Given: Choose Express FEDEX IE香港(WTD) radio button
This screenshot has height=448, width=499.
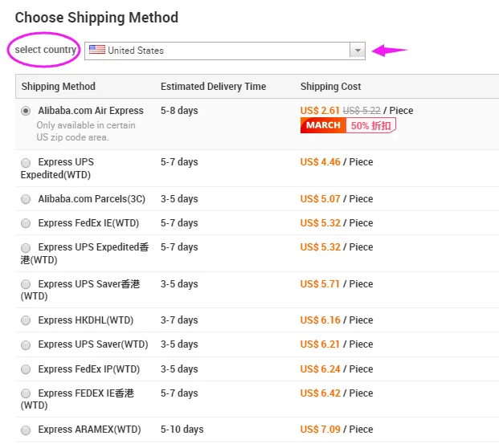Looking at the screenshot, I should click(x=27, y=393).
